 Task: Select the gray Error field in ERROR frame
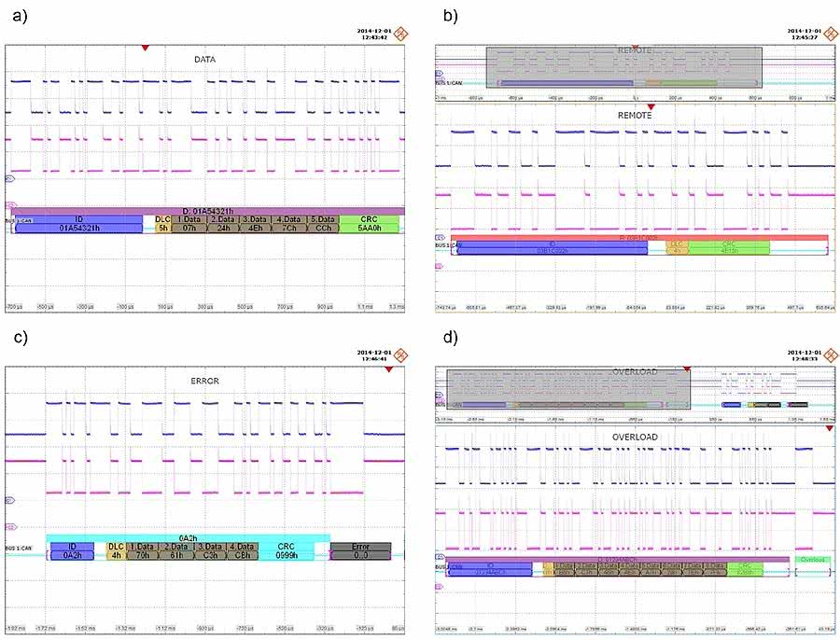pos(360,550)
